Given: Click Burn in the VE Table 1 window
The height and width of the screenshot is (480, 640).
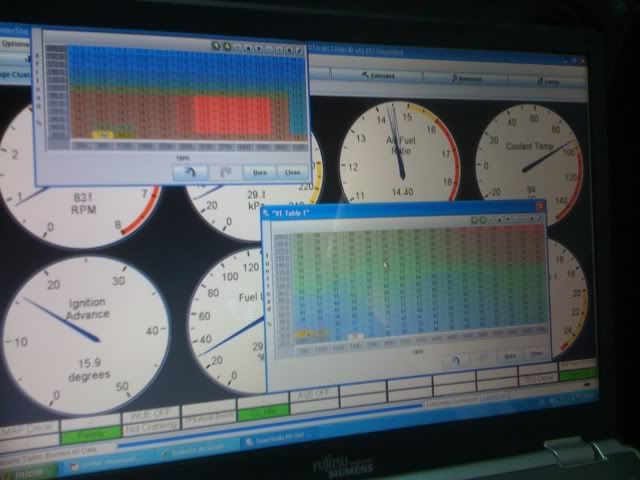Looking at the screenshot, I should point(510,356).
